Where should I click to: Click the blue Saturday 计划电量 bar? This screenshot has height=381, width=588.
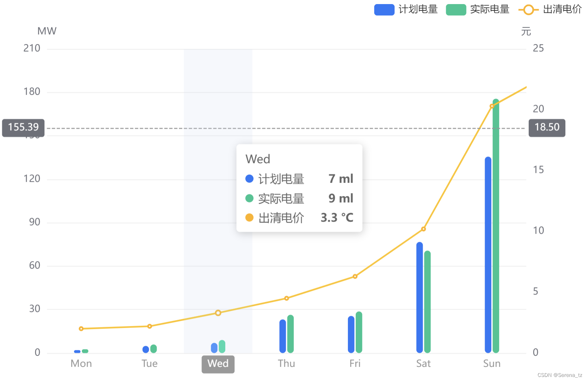[419, 297]
